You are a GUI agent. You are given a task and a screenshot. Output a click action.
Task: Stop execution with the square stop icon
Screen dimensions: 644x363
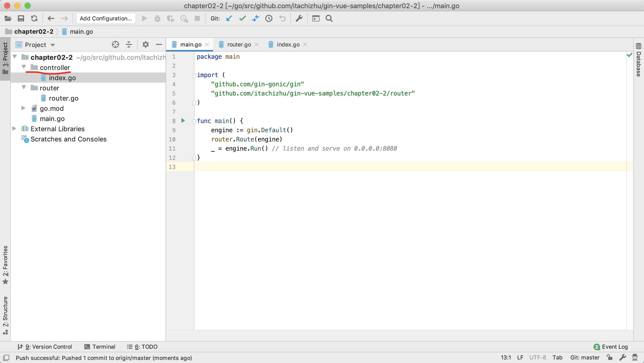(197, 18)
